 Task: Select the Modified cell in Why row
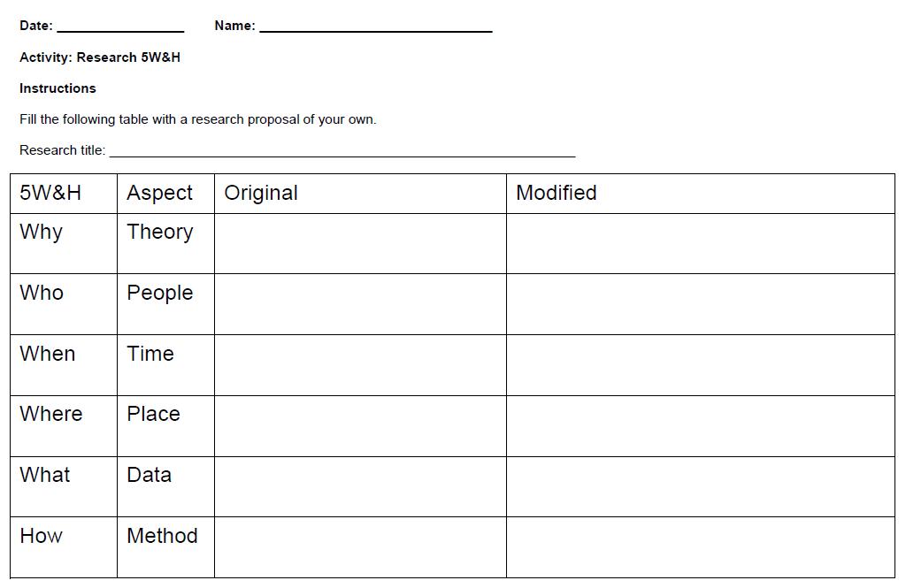point(700,243)
